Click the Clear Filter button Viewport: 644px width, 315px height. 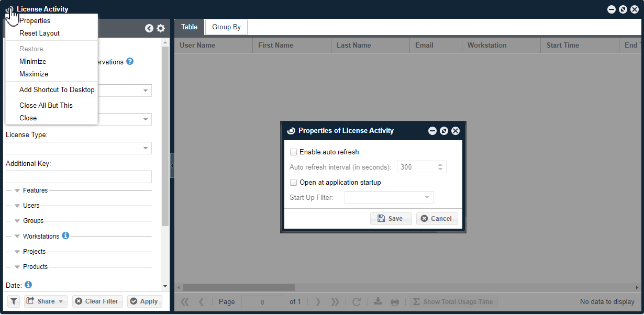coord(97,301)
